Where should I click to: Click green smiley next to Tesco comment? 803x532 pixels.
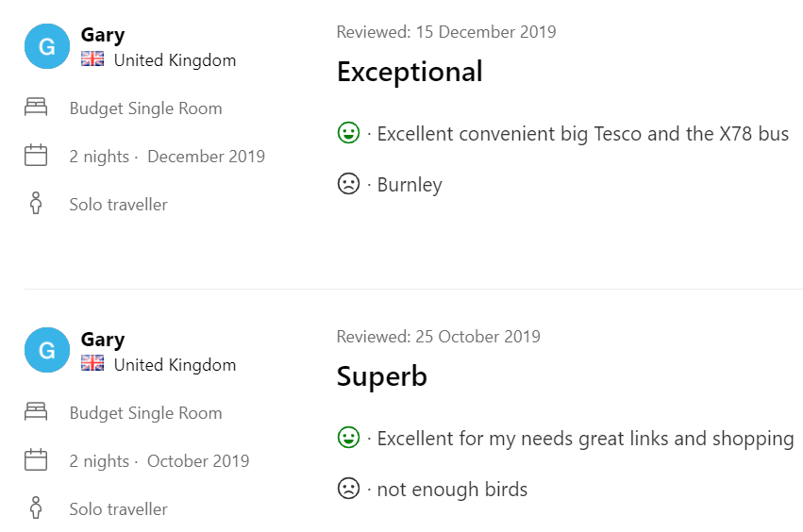[348, 134]
